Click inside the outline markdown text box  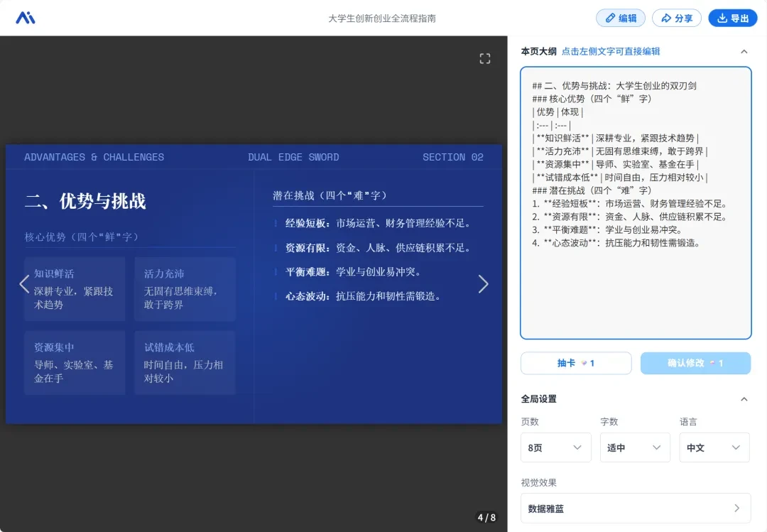tap(636, 202)
